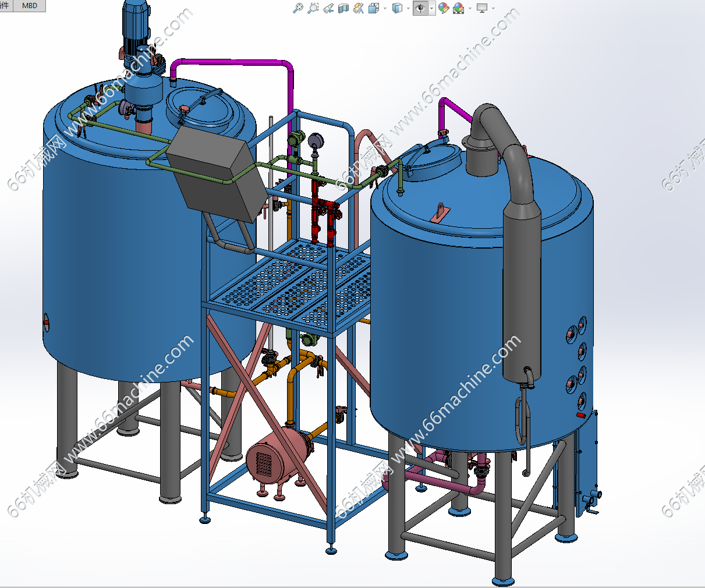Activate the Section View tool
Screen dimensions: 705x588
click(x=343, y=8)
